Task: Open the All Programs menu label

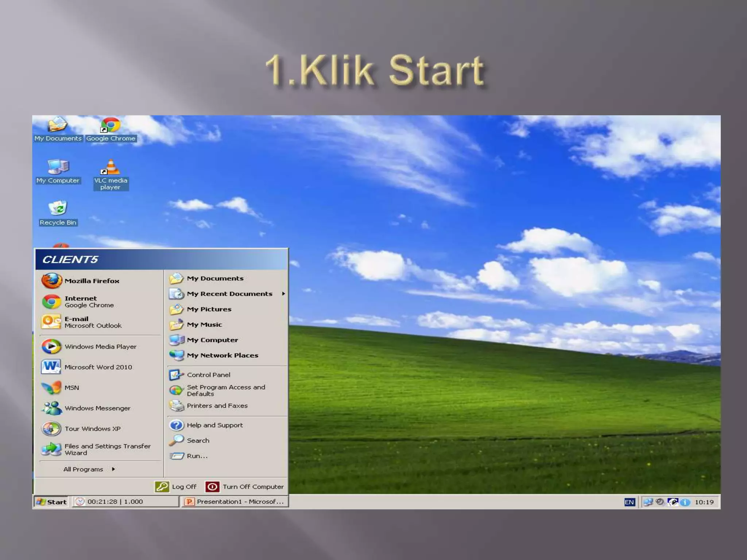Action: pyautogui.click(x=83, y=469)
